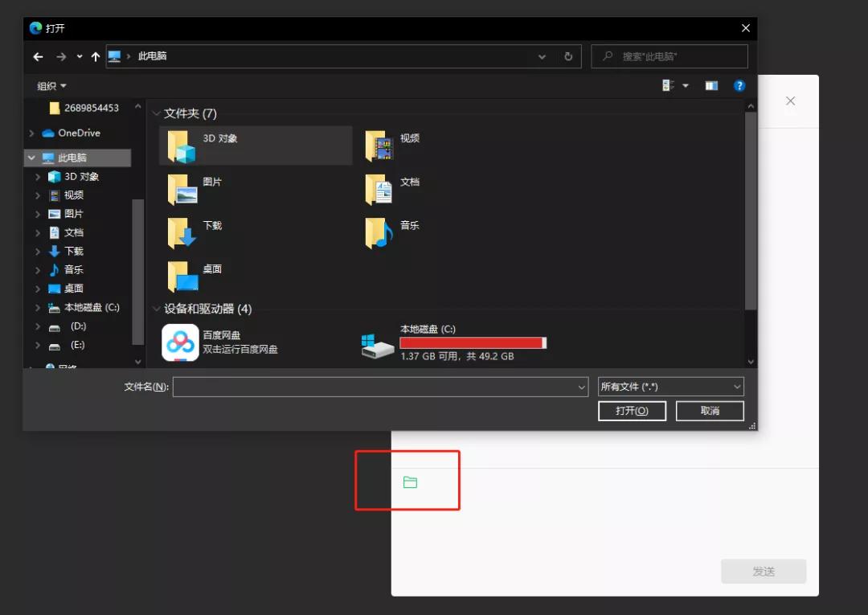Select drive (E:) in sidebar tree
The width and height of the screenshot is (868, 615).
click(67, 345)
